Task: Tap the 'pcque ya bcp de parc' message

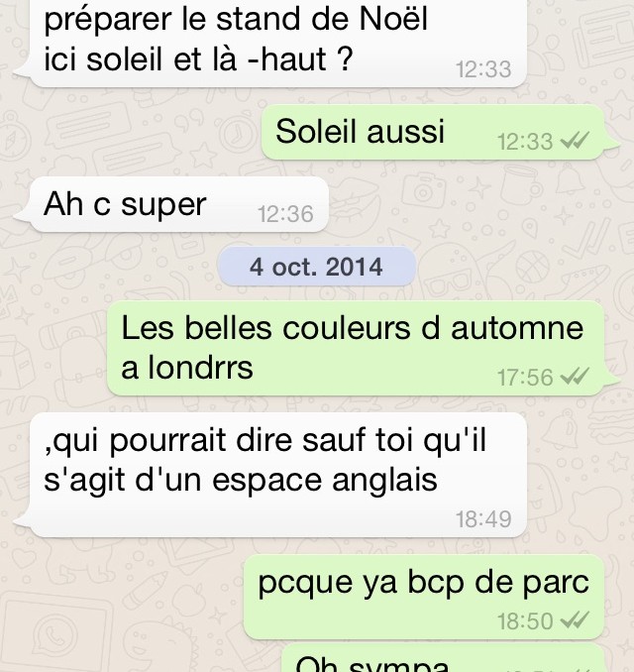Action: click(x=424, y=596)
